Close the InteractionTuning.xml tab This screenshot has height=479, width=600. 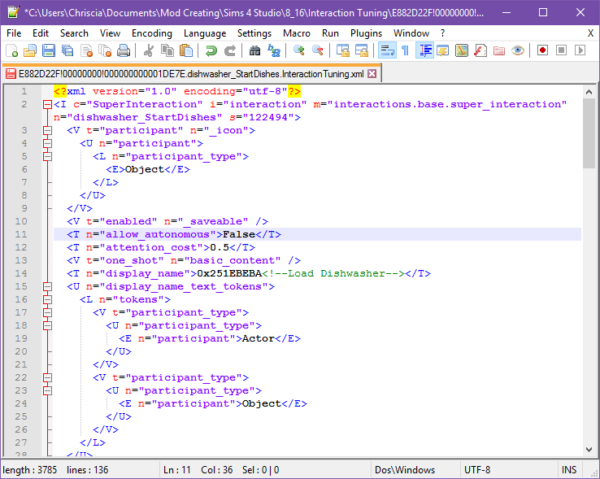point(373,74)
